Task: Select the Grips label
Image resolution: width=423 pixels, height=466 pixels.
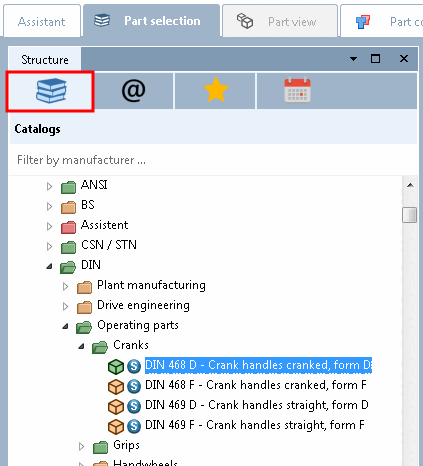Action: 126,445
